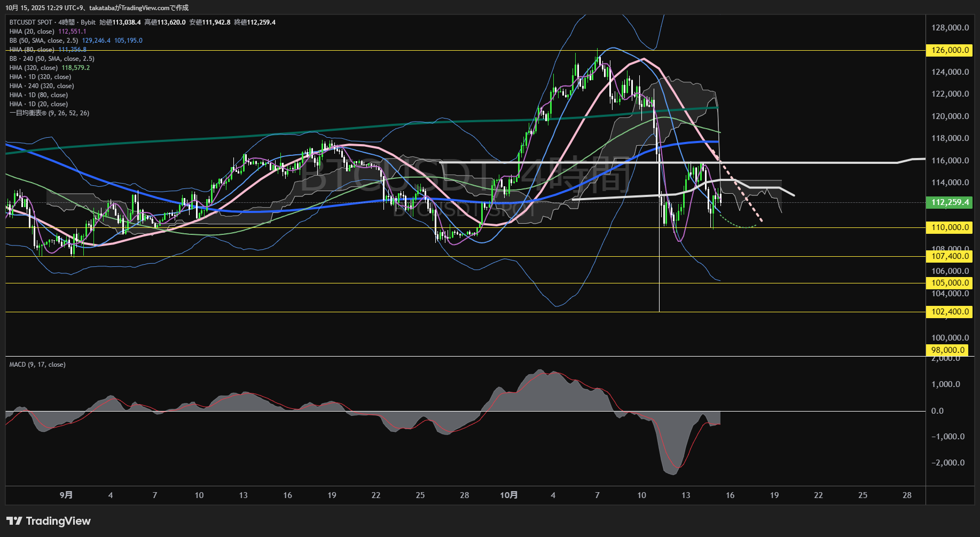Click the MACD 0.0 axis value
Viewport: 980px width, 537px height.
point(937,411)
